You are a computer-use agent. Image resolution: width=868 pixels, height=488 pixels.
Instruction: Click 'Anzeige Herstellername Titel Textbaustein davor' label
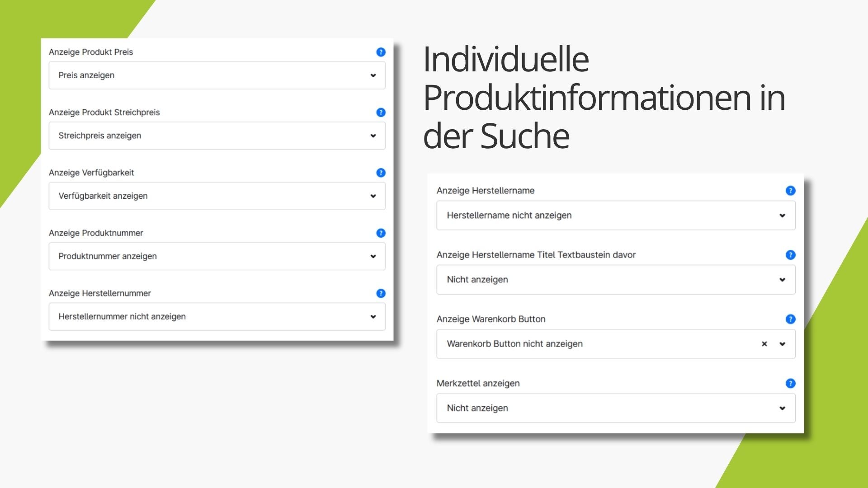(536, 255)
